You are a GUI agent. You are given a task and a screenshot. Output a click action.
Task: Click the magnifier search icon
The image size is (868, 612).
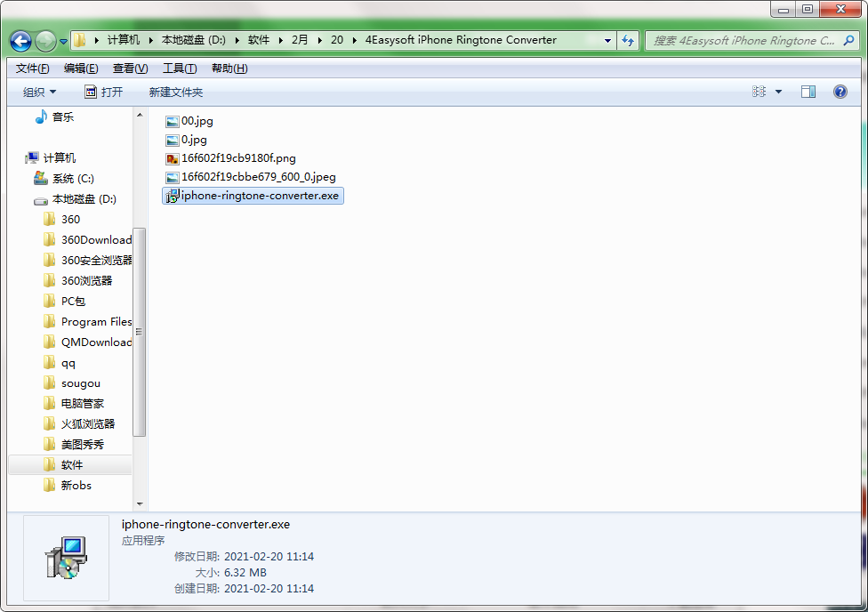[x=848, y=40]
